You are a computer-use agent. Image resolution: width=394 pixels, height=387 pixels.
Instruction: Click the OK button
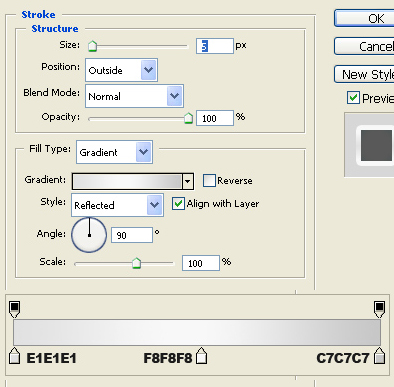pyautogui.click(x=364, y=18)
